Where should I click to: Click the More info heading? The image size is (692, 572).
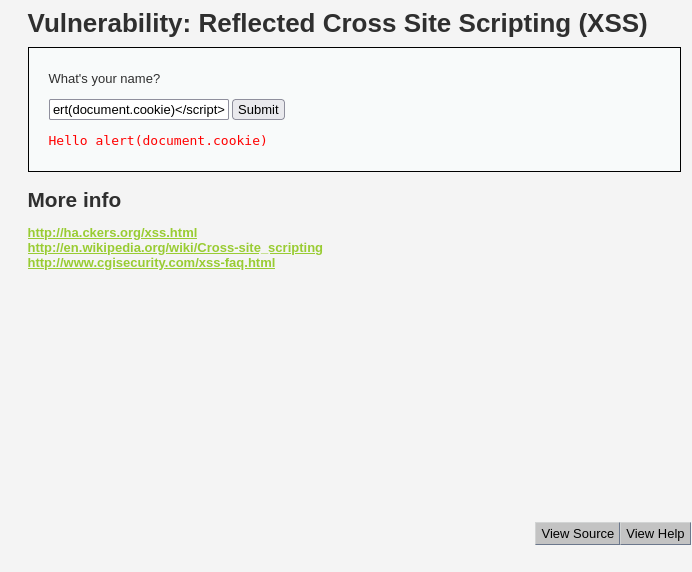pos(74,200)
